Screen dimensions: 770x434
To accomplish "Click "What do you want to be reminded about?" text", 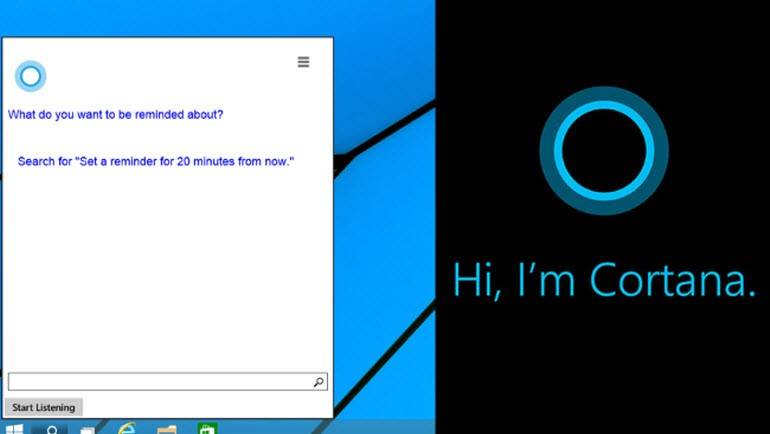I will 115,114.
